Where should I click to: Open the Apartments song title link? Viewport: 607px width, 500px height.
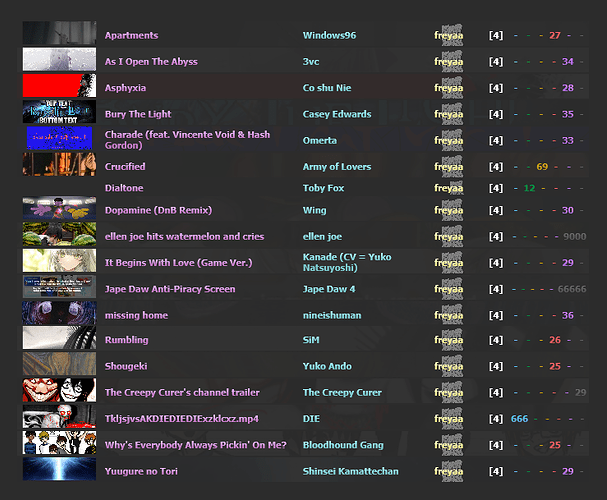(131, 36)
